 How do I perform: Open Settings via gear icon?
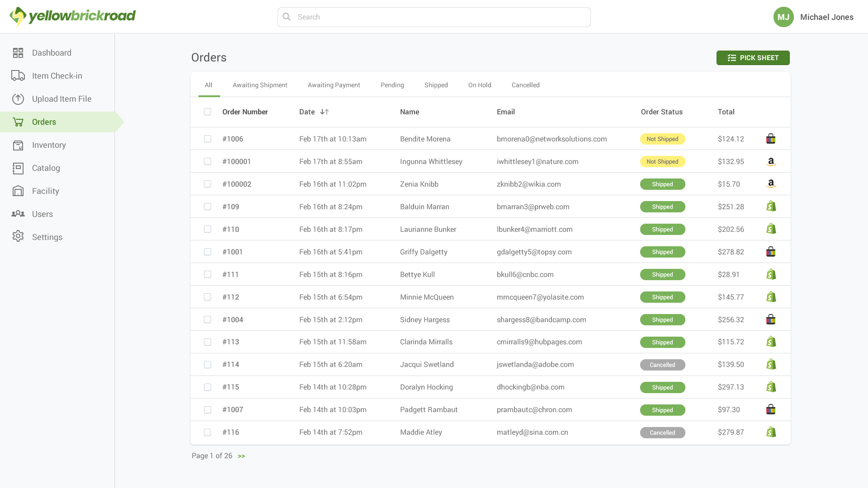[18, 236]
